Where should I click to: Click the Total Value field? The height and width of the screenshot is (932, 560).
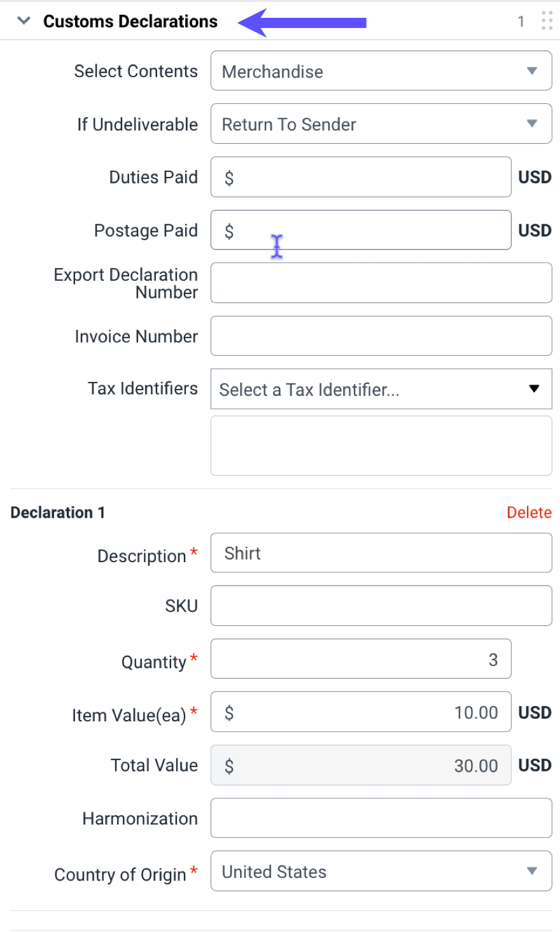[x=360, y=765]
